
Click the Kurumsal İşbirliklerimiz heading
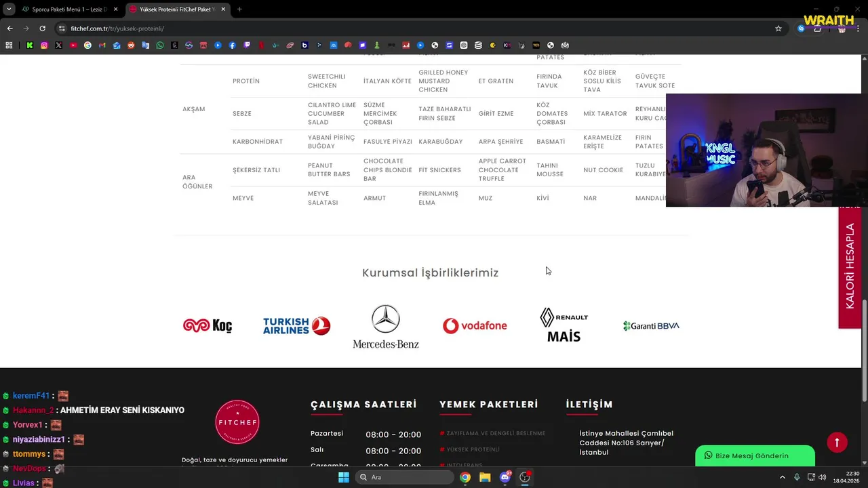click(x=431, y=272)
